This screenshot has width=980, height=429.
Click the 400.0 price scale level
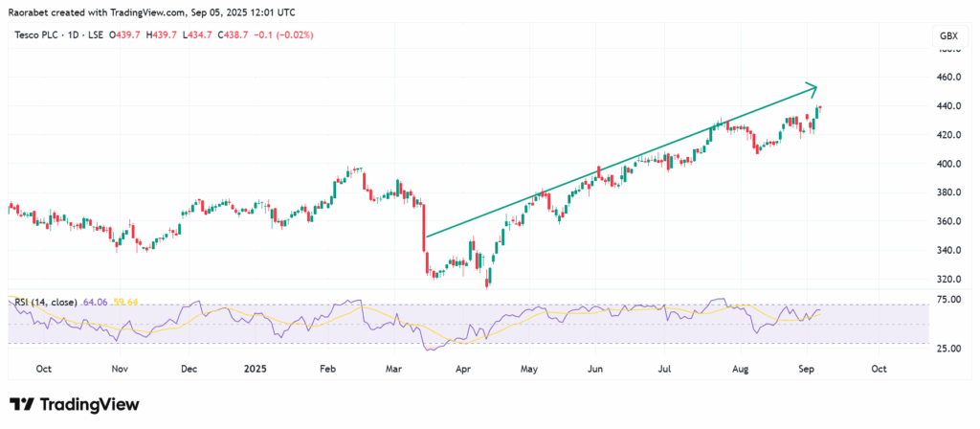click(947, 164)
